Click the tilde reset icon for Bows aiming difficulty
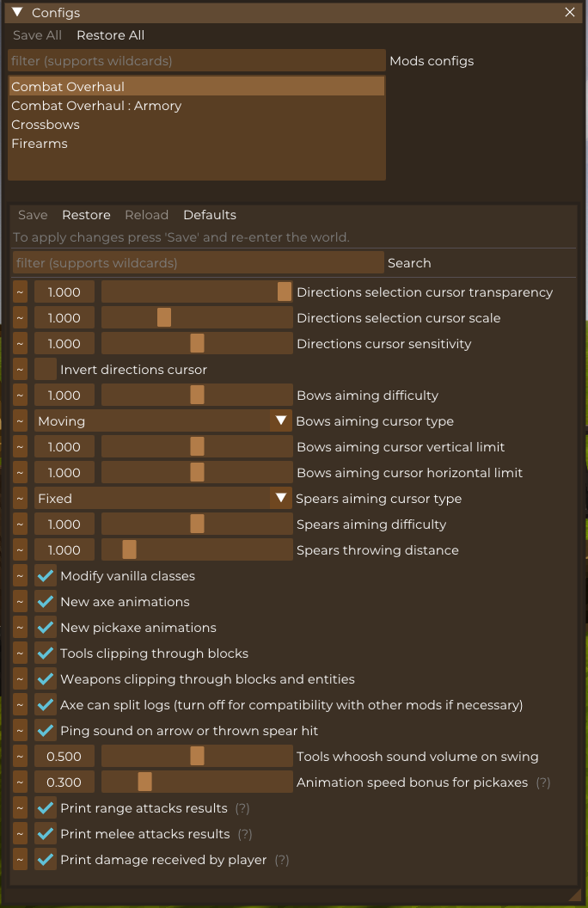Viewport: 588px width, 908px height. point(20,396)
